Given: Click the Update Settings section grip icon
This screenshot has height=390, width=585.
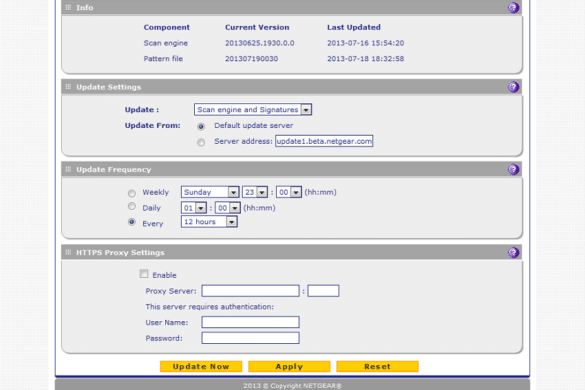Looking at the screenshot, I should click(x=68, y=87).
